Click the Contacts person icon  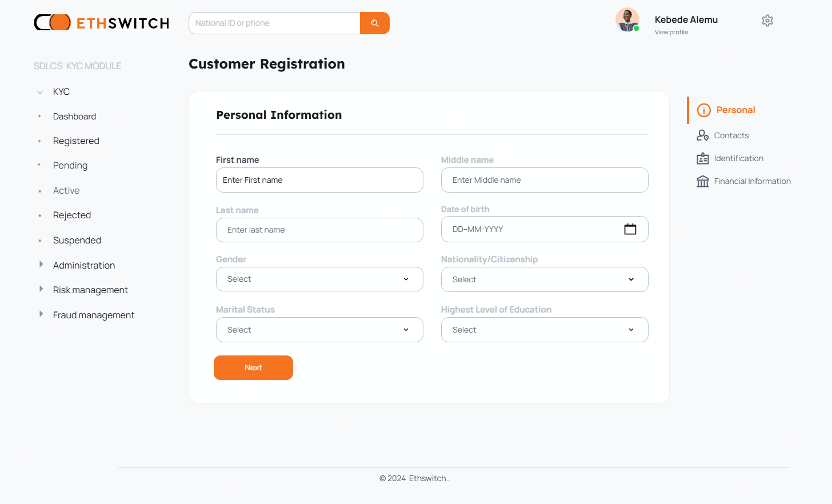pos(702,135)
